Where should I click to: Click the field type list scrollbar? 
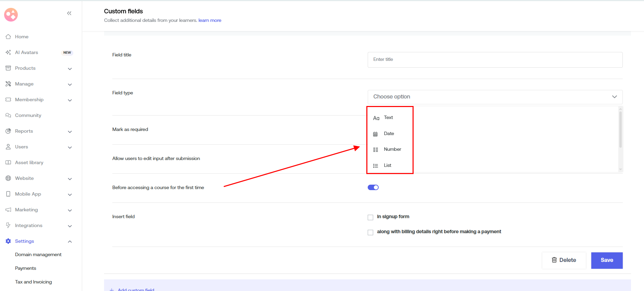tap(620, 130)
